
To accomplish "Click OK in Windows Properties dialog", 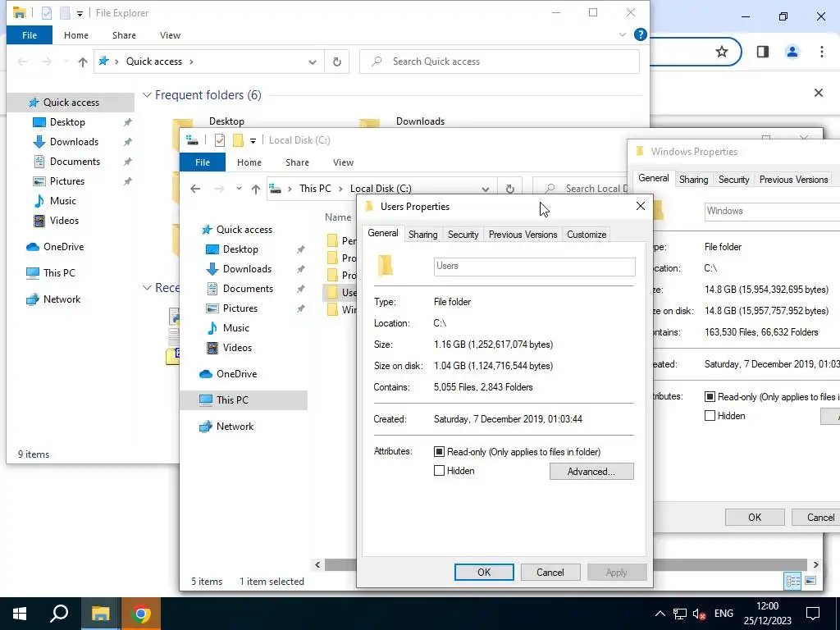I will pos(755,518).
